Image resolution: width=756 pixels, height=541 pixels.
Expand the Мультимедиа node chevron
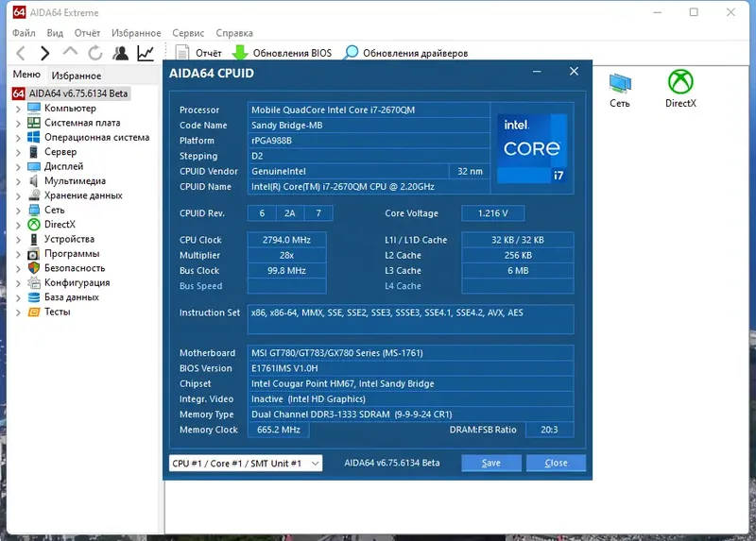click(x=18, y=181)
